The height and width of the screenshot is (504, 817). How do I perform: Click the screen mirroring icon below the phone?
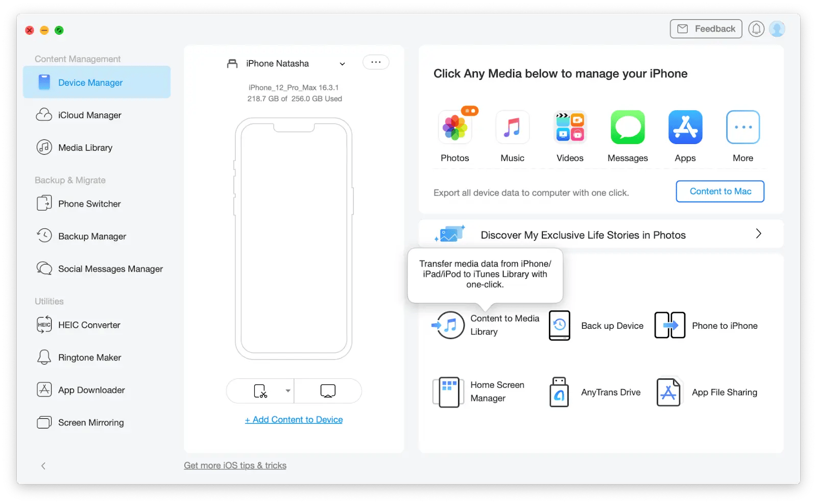(328, 391)
